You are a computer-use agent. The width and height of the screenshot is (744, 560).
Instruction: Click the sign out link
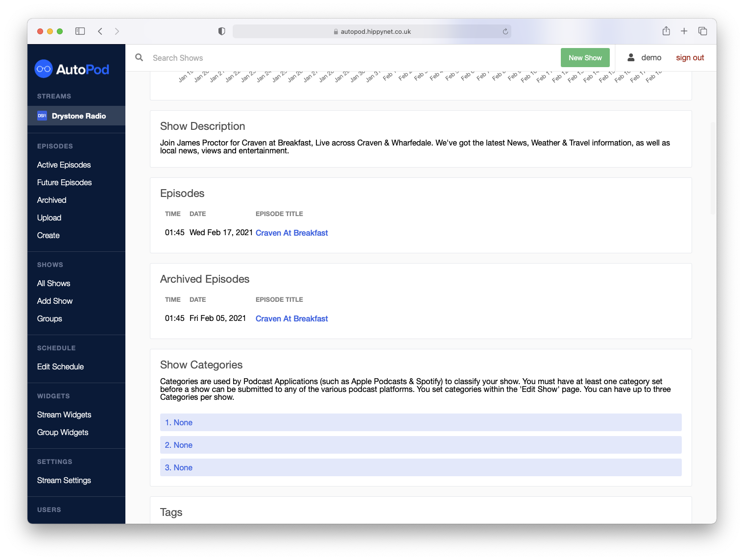point(690,57)
